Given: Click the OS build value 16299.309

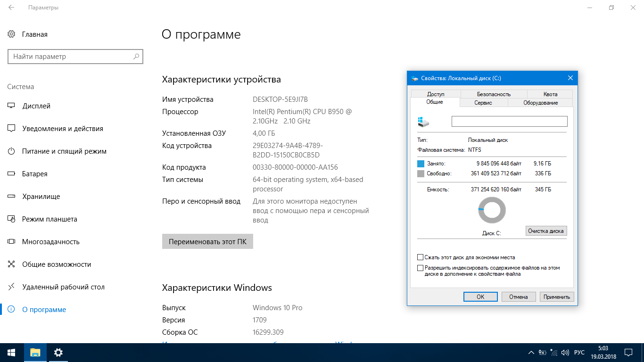Looking at the screenshot, I should [x=268, y=332].
